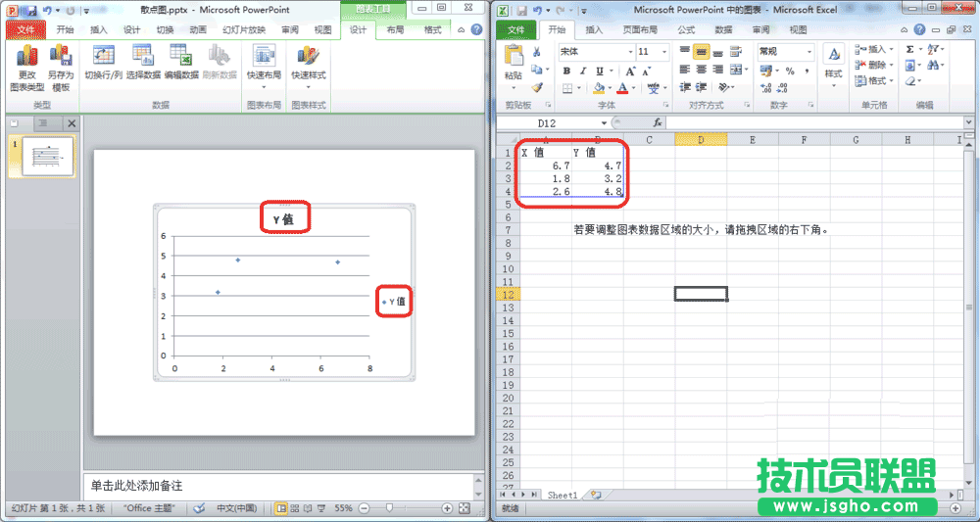This screenshot has width=980, height=522.
Task: Toggle Excel Bottom Align button
Action: click(x=717, y=52)
